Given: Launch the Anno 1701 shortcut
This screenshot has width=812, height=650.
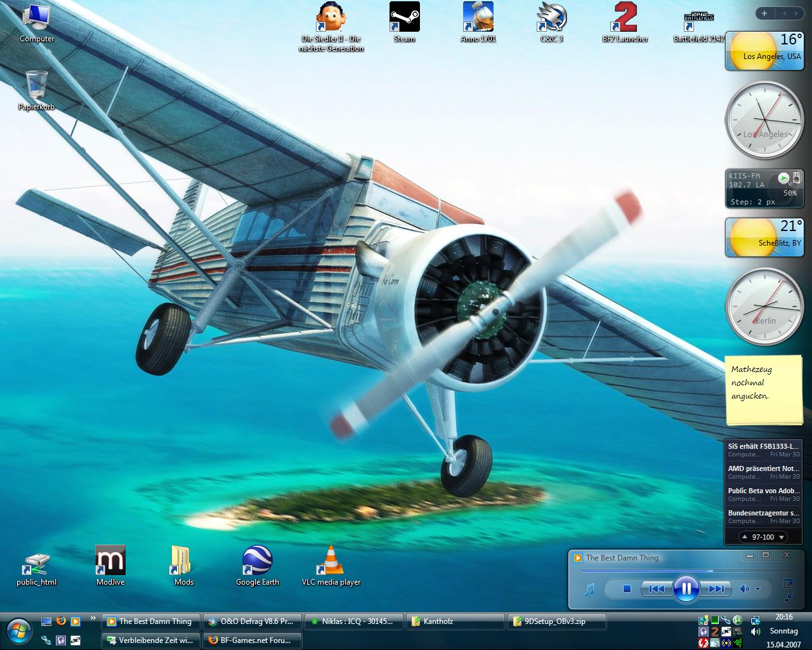Looking at the screenshot, I should click(478, 23).
